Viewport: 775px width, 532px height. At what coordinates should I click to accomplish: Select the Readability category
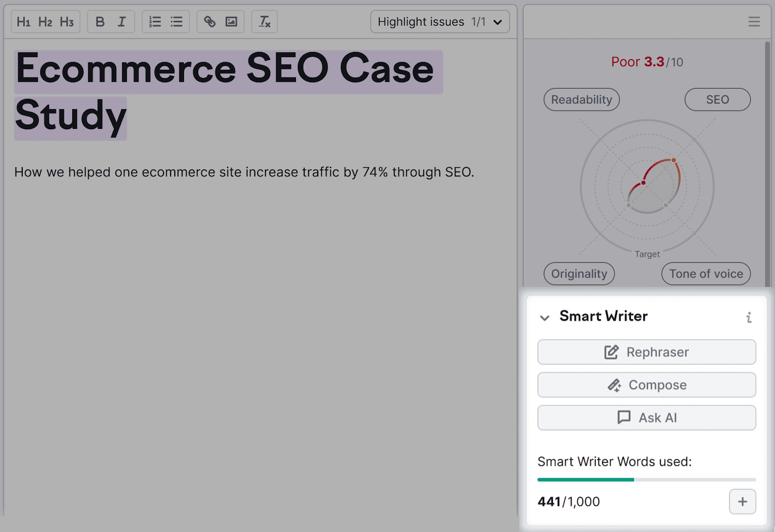coord(581,99)
